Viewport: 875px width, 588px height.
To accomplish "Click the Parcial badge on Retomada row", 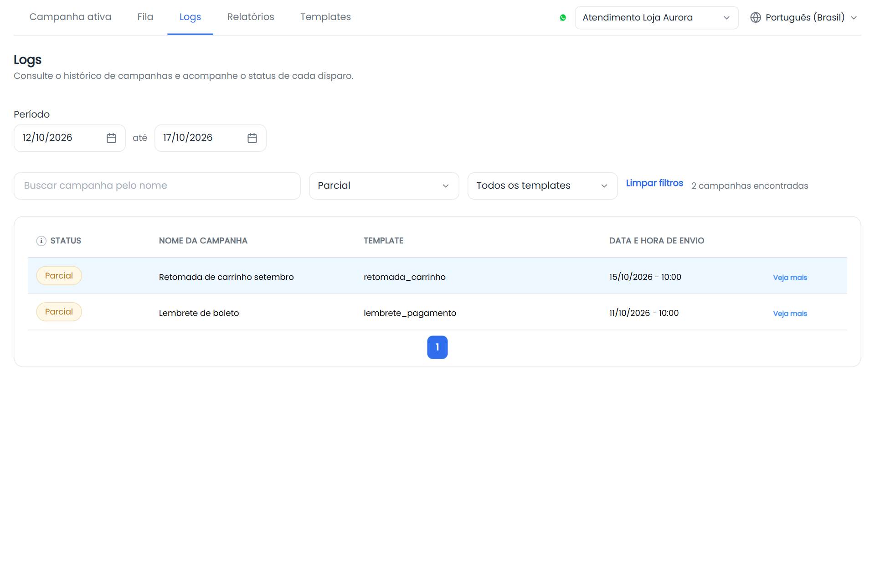I will click(x=59, y=276).
